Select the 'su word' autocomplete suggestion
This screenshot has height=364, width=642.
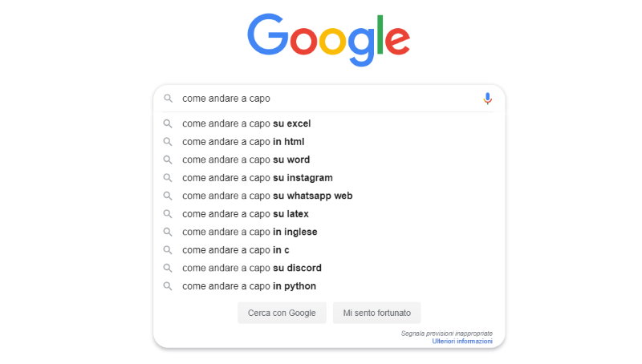[x=329, y=160]
